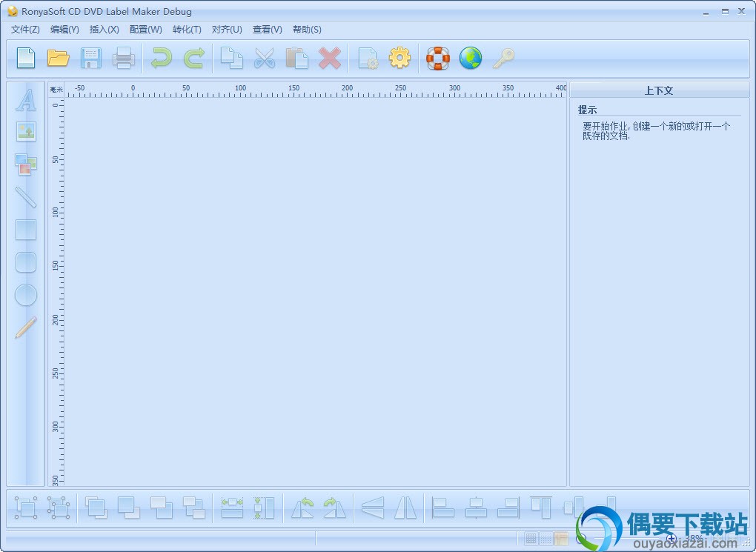
Task: Redo the action with the green arrow
Action: tap(194, 58)
